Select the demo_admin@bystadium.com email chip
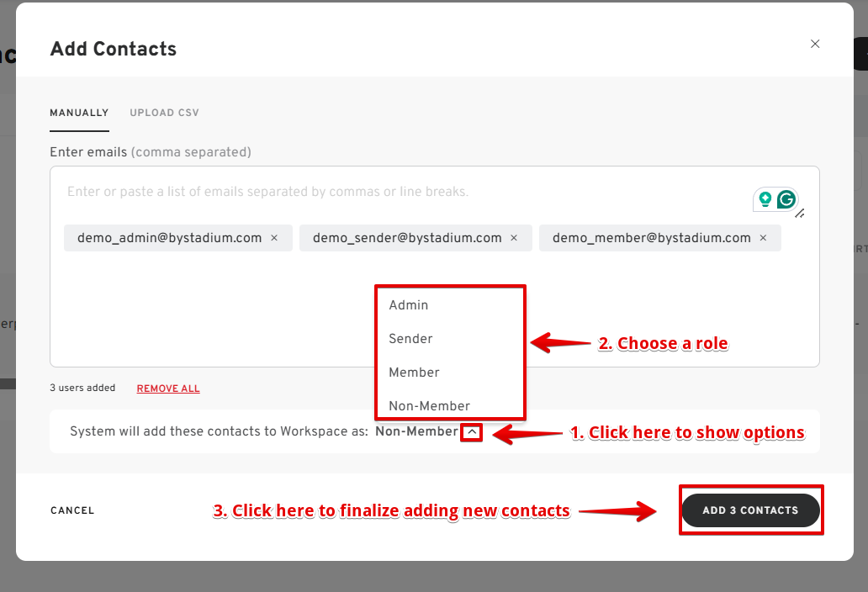 pyautogui.click(x=169, y=238)
